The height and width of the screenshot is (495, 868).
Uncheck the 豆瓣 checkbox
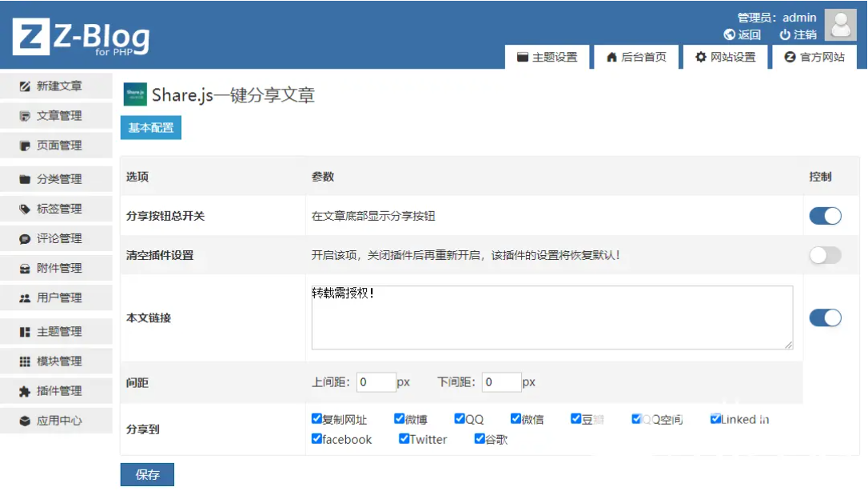[x=575, y=418]
